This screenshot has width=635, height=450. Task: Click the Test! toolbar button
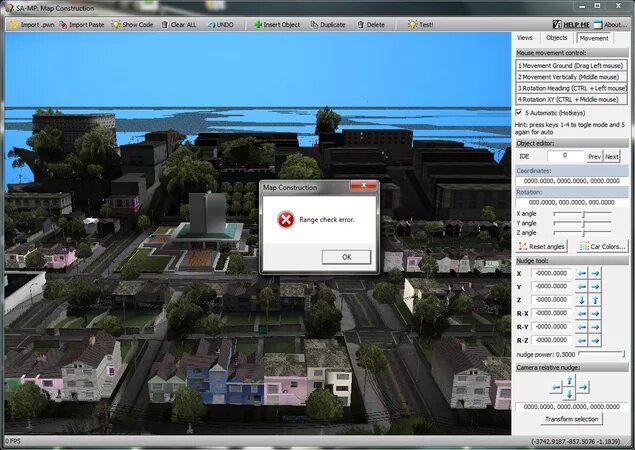[421, 25]
